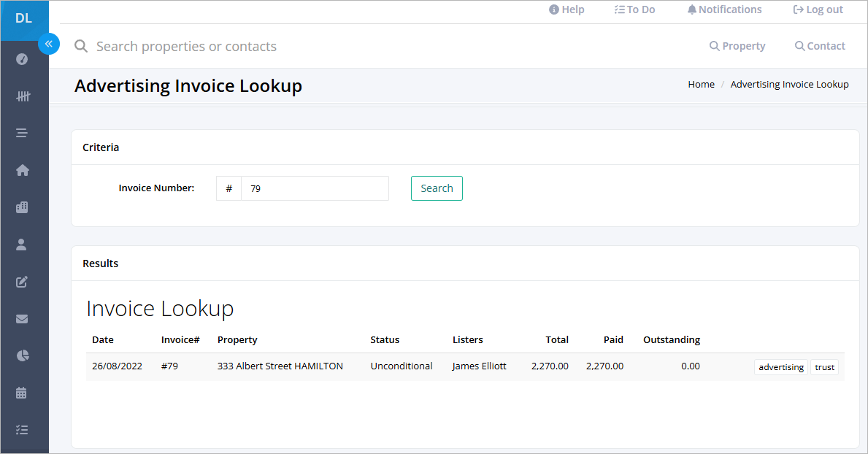Click the date 26/08/2022

point(117,366)
